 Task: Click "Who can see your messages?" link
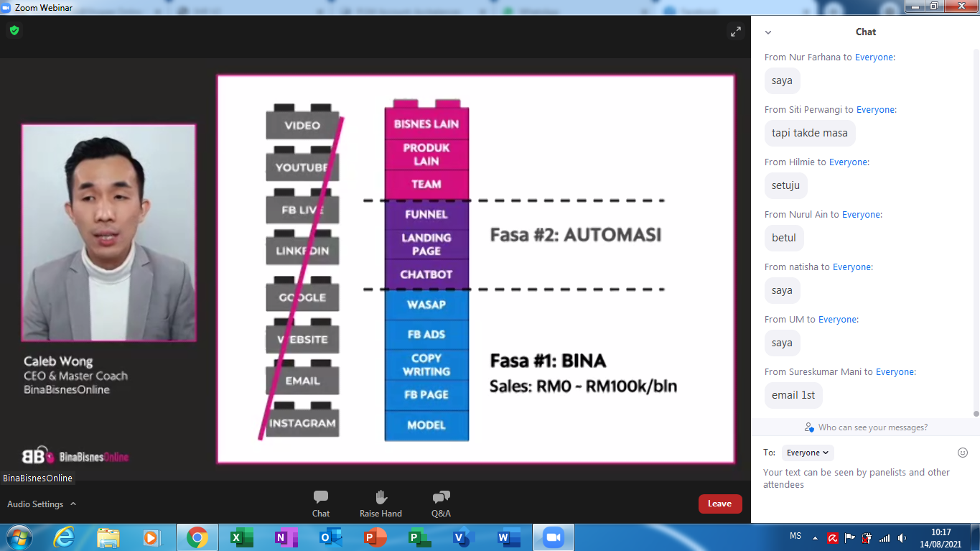872,427
